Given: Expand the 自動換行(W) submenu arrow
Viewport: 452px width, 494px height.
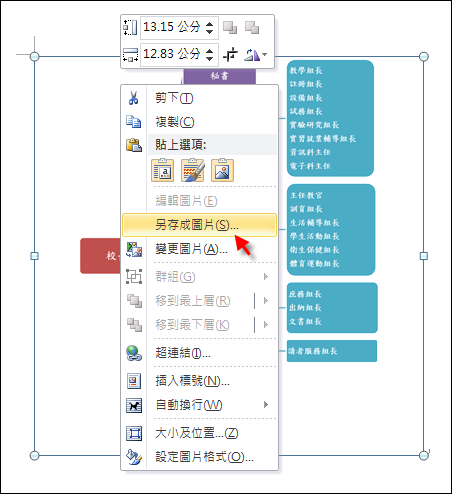Looking at the screenshot, I should pyautogui.click(x=266, y=405).
